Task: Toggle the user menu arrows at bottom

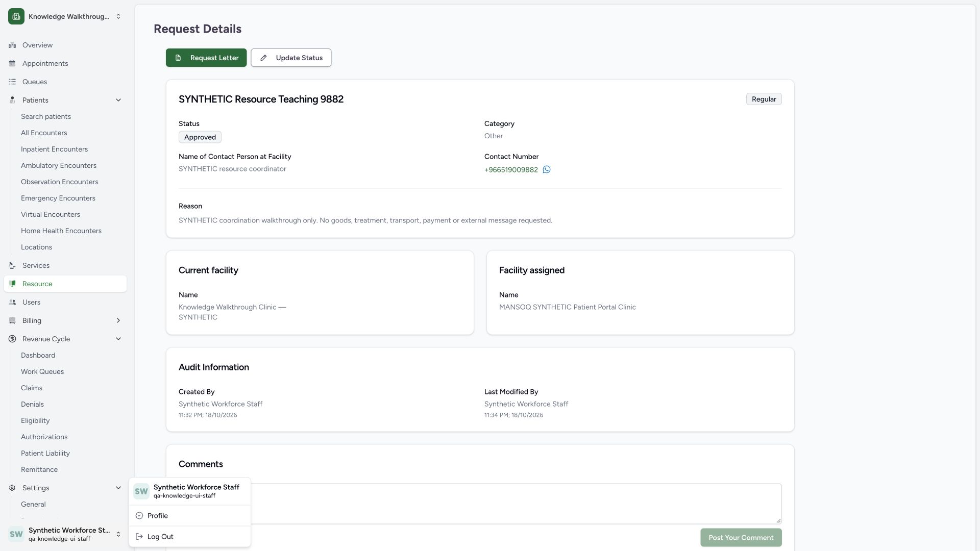Action: (118, 535)
